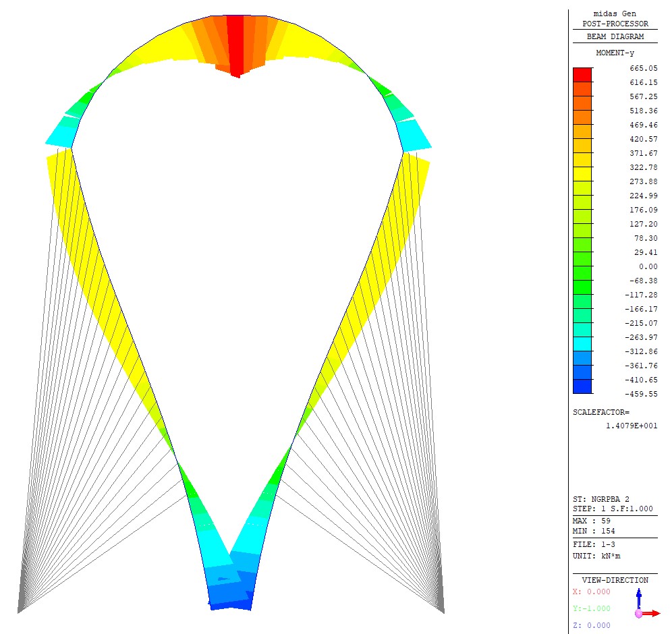Click the blue Z-axis arrow in view triad
672x634 pixels.
[639, 597]
